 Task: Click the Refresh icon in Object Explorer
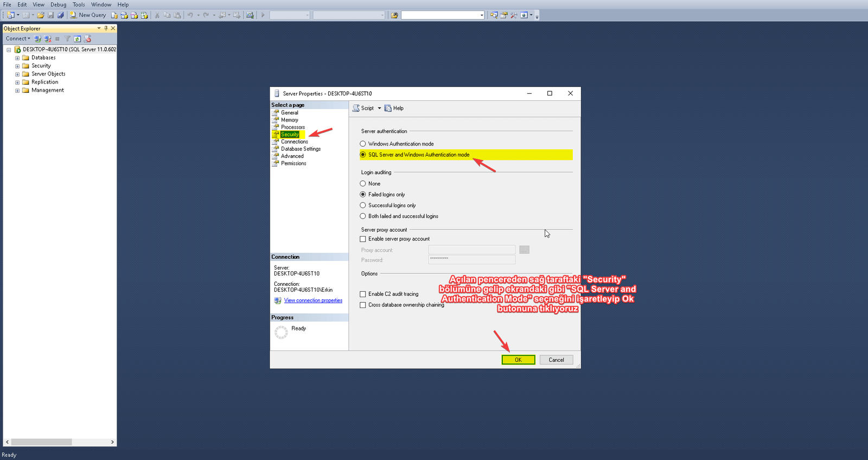pos(78,39)
